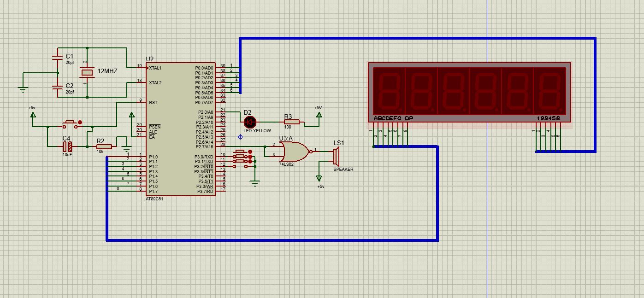Select resistor R3 symbol
644x298 pixels.
coord(291,122)
